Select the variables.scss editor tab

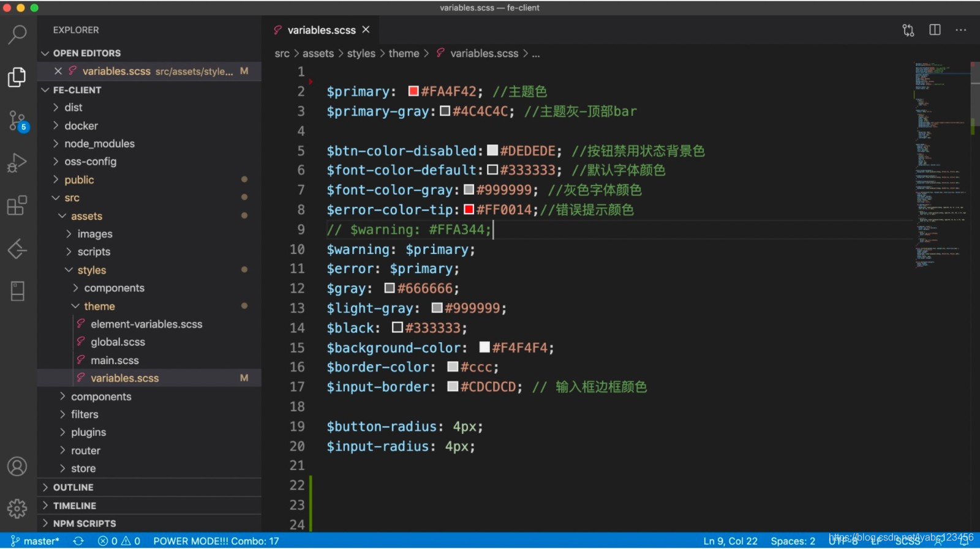(x=322, y=30)
